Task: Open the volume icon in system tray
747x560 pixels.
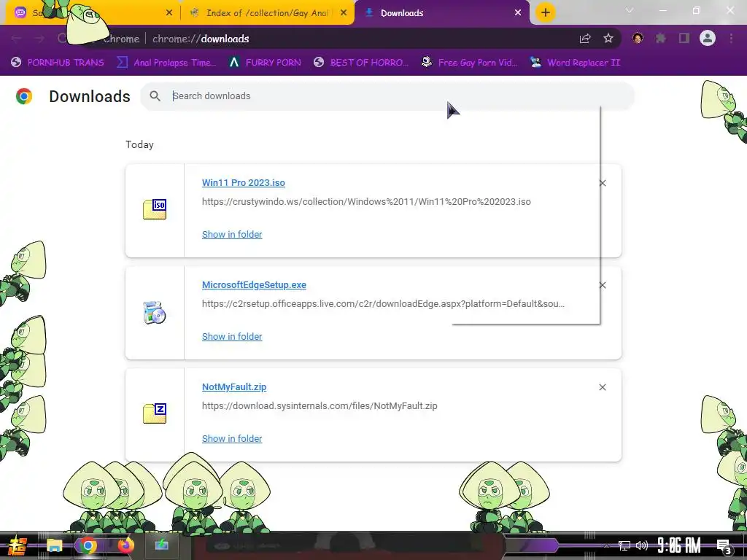Action: (x=642, y=545)
